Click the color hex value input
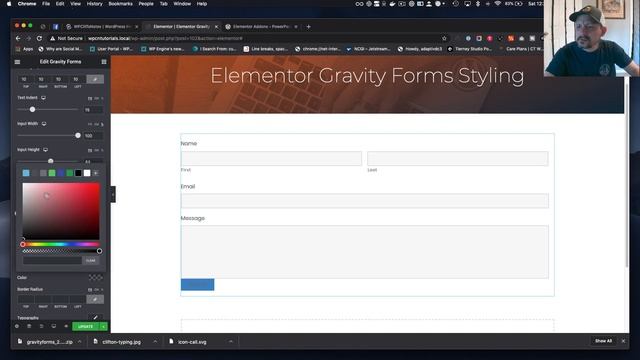The image size is (640, 360). pos(52,260)
